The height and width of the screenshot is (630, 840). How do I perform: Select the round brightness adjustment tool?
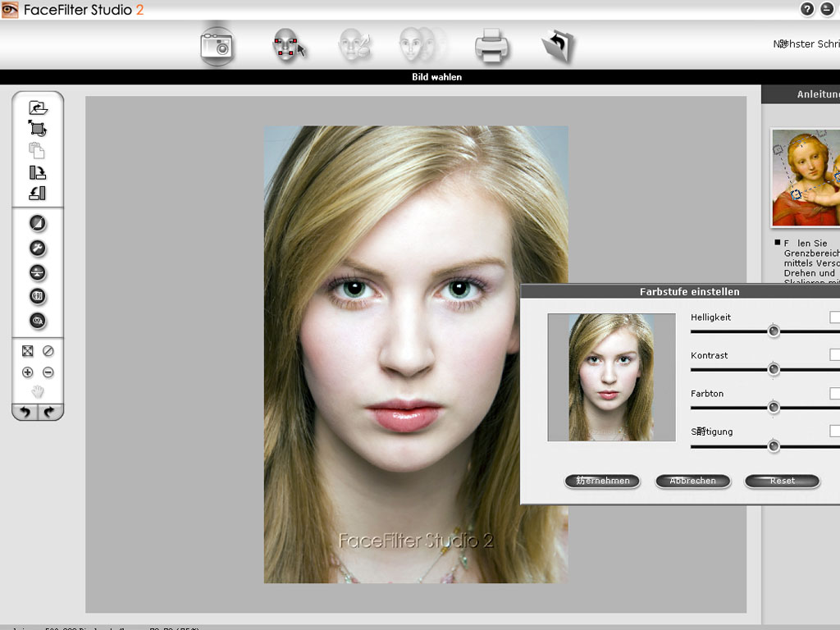[38, 222]
